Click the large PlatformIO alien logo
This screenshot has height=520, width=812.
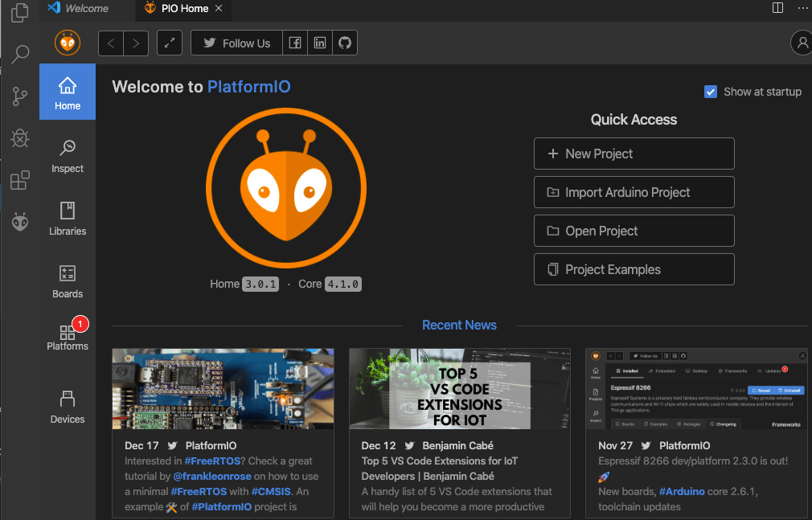point(286,188)
